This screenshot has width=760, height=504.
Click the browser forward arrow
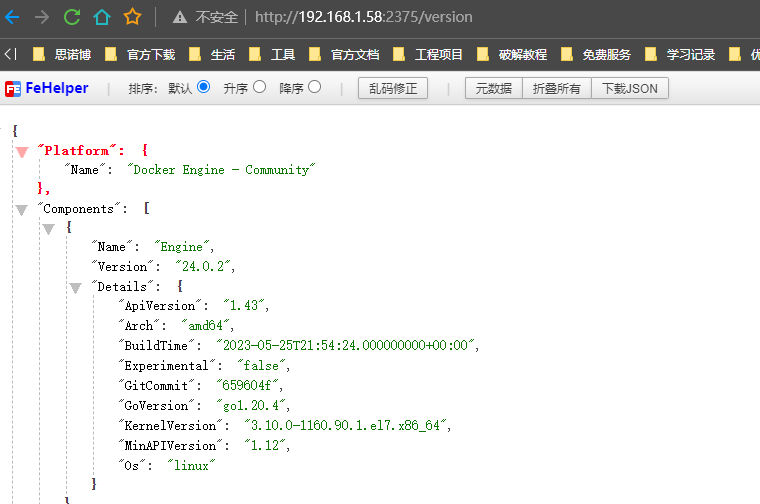tap(41, 17)
